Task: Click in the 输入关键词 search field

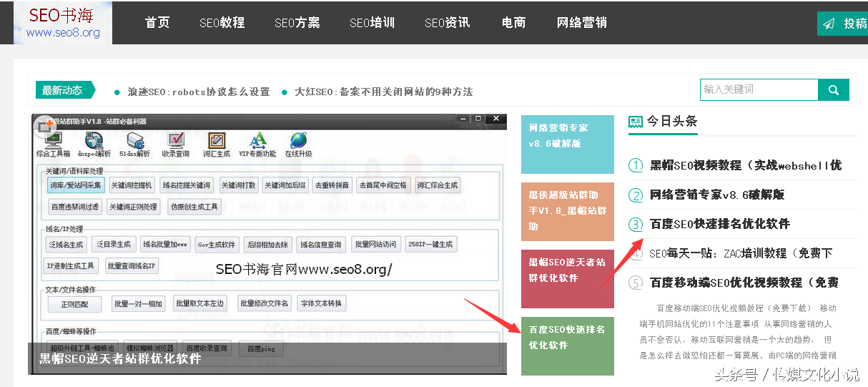Action: [x=759, y=89]
